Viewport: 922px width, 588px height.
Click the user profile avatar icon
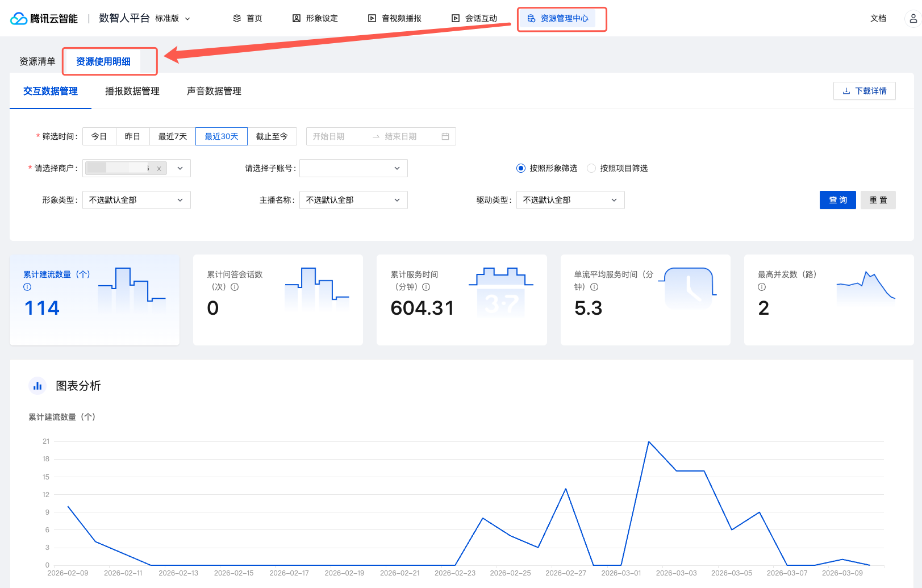click(912, 18)
